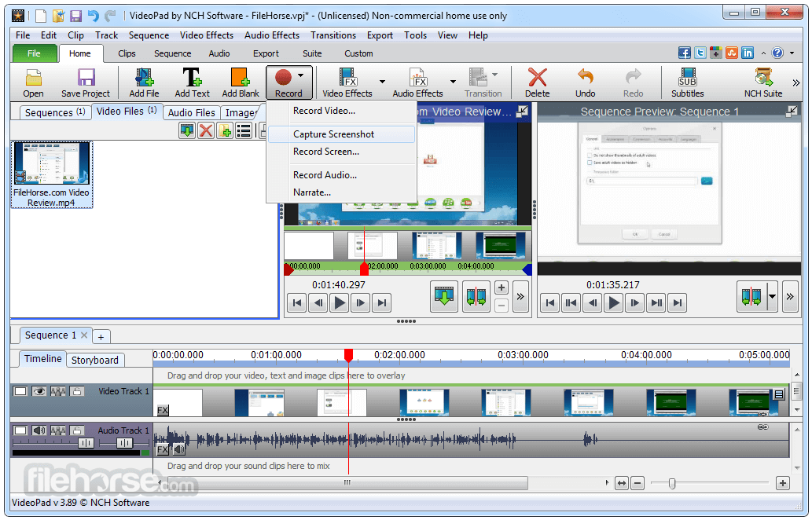Toggle the Audio Track 1 select box
This screenshot has width=812, height=520.
point(20,430)
